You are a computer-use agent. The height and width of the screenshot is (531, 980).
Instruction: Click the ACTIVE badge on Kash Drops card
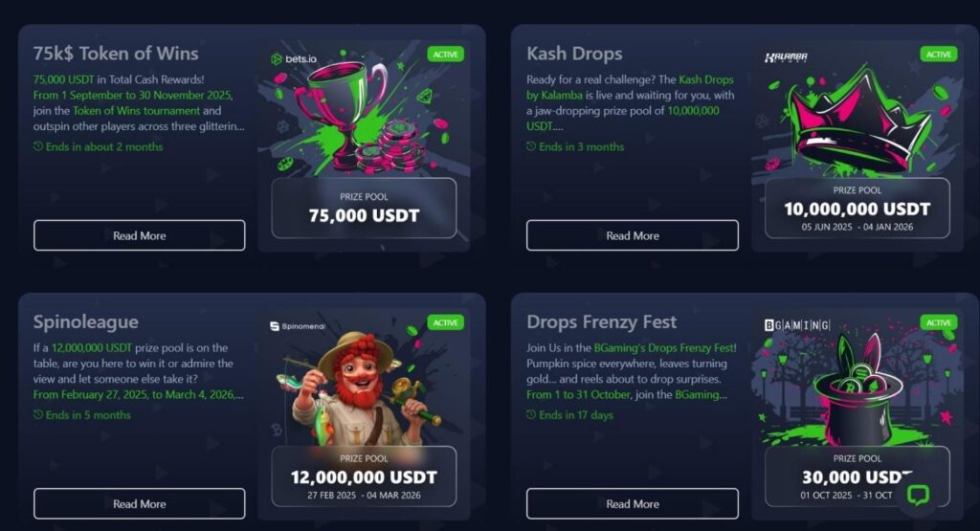click(939, 55)
